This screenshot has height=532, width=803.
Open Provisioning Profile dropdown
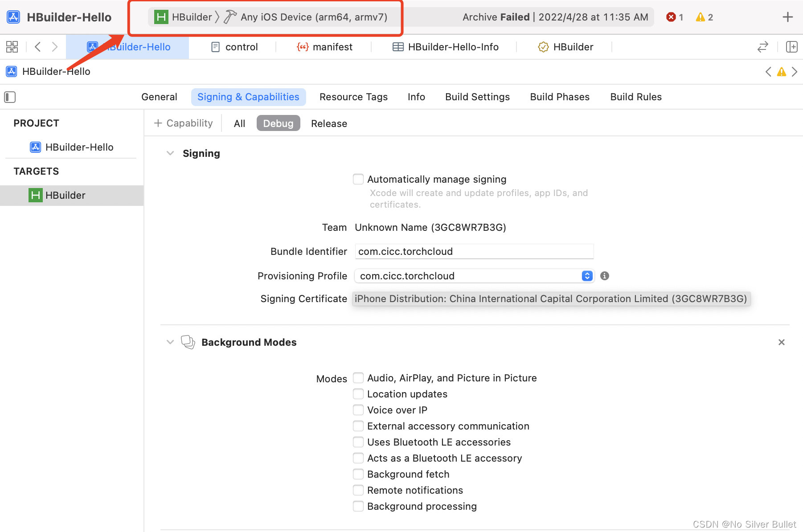click(474, 276)
